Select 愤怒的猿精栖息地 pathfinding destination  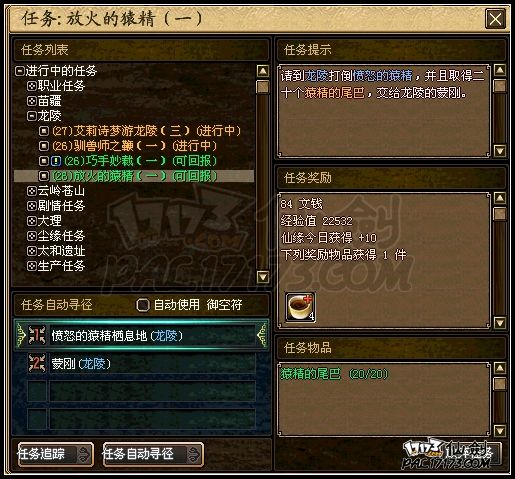point(141,336)
